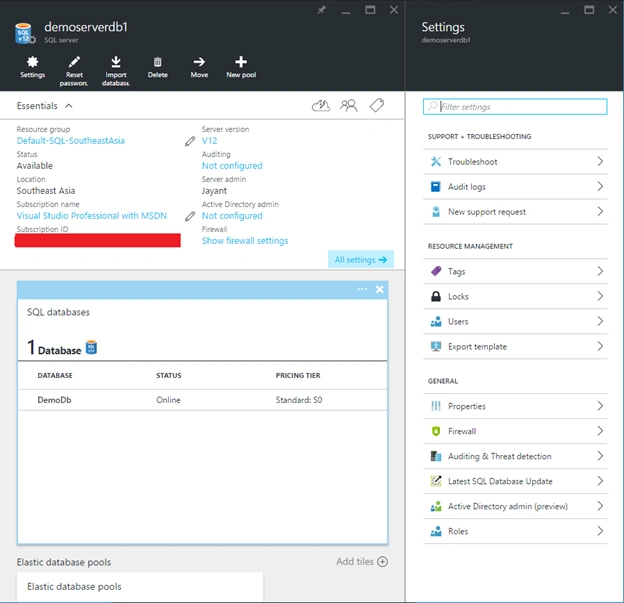
Task: Click the Move arrow icon
Action: tap(199, 62)
